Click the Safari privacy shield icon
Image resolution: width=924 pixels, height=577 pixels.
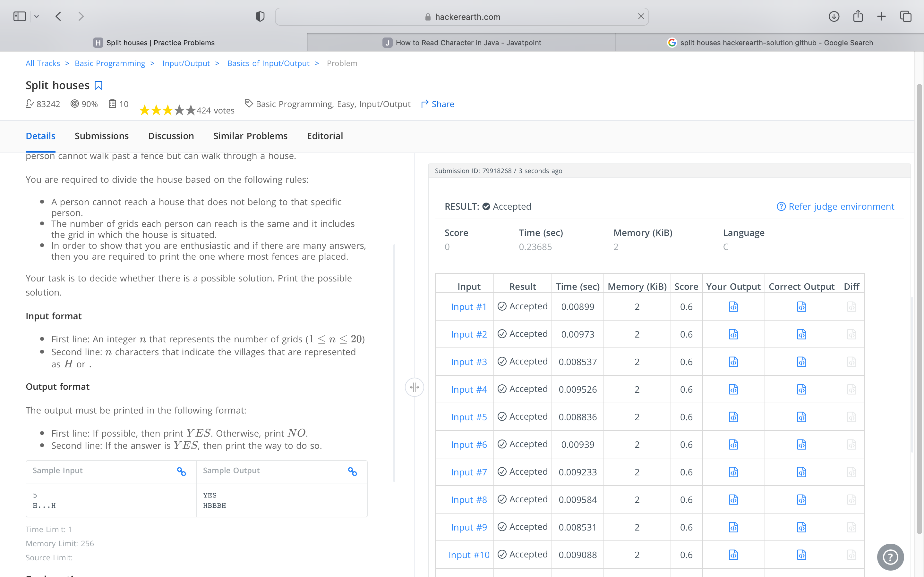pos(260,16)
